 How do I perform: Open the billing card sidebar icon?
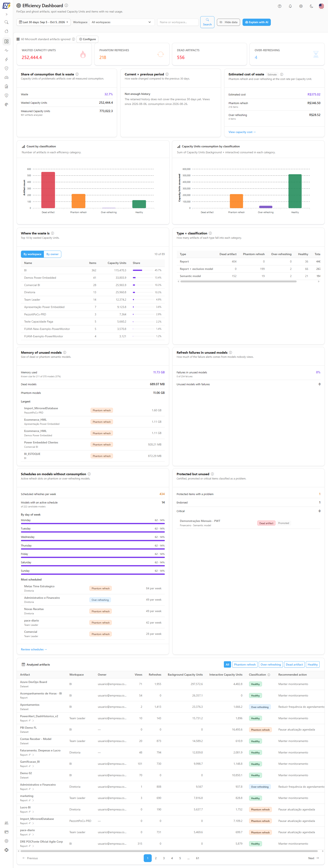pyautogui.click(x=6, y=832)
